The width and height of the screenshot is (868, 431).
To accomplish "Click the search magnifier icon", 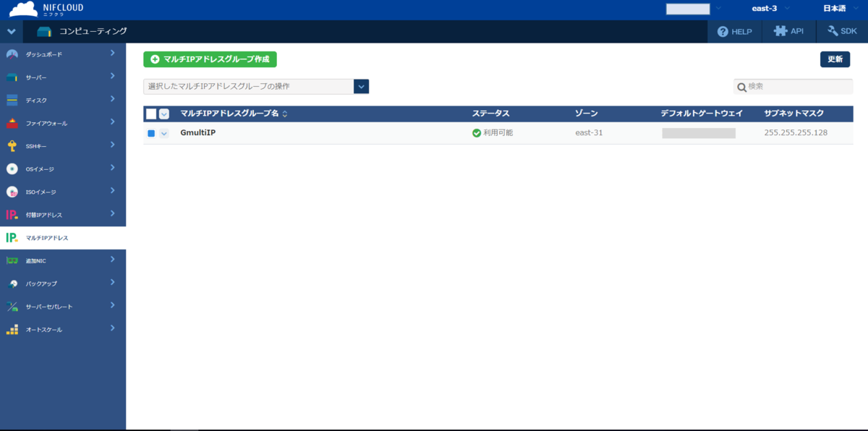I will 741,88.
